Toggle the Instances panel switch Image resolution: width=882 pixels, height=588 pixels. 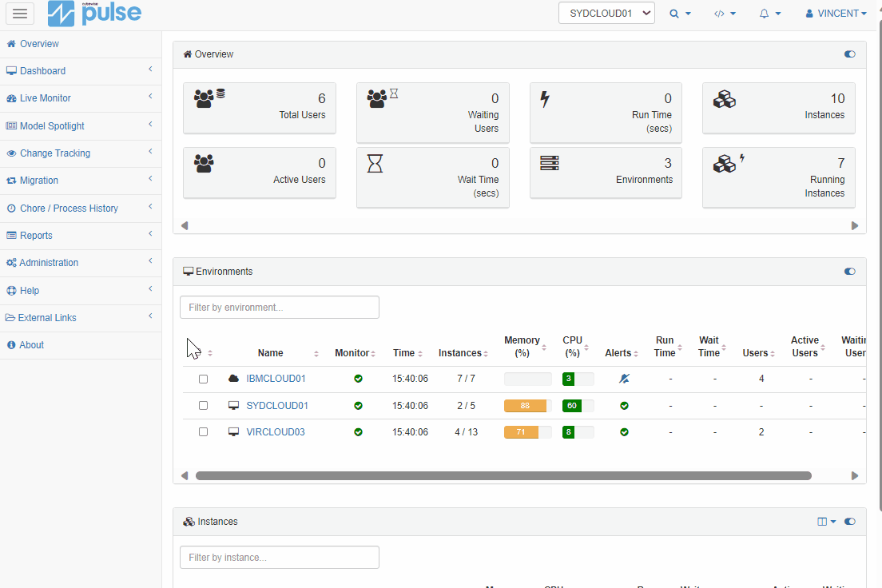[x=849, y=522]
